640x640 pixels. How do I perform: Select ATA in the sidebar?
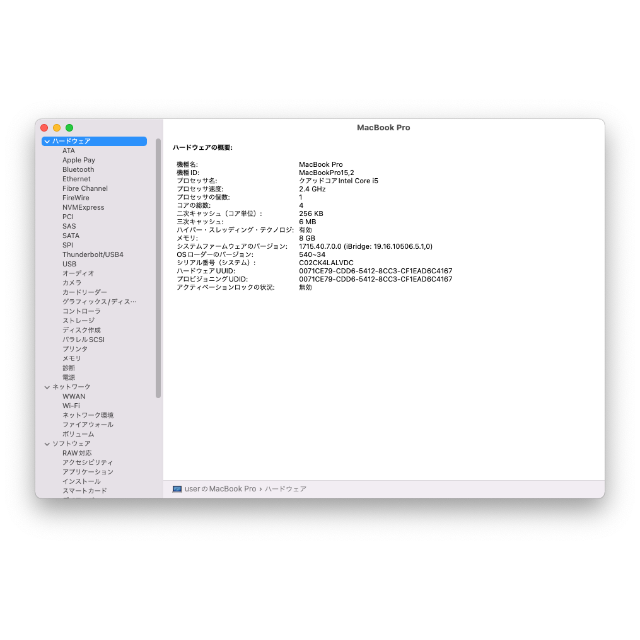(69, 151)
